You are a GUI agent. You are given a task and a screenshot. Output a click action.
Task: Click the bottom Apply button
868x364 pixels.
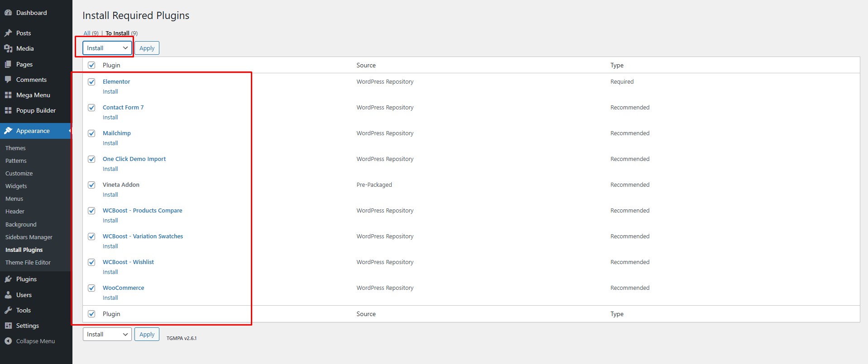coord(147,334)
